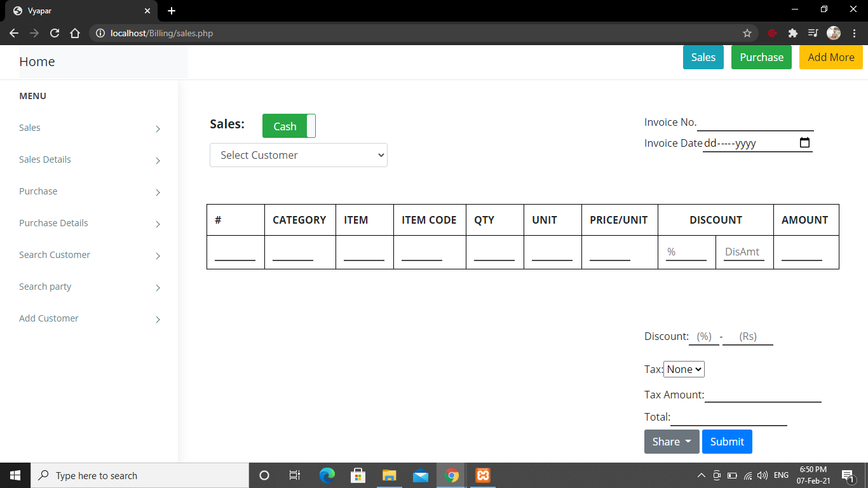Open the Chrome menu three-dots icon
Viewport: 868px width, 488px height.
[x=855, y=33]
